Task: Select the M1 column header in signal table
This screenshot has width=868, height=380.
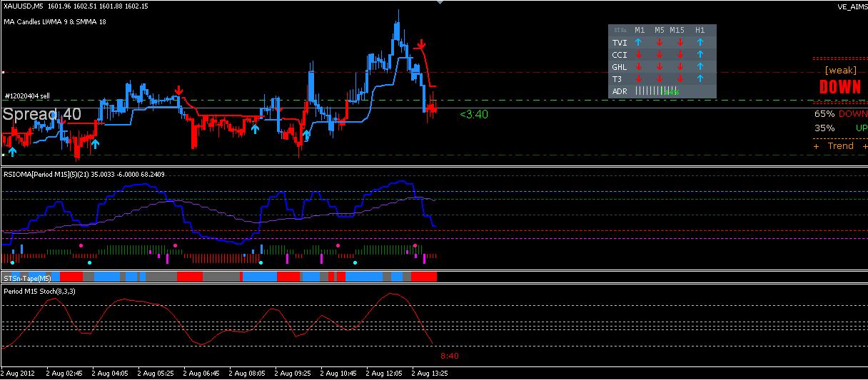Action: click(640, 30)
